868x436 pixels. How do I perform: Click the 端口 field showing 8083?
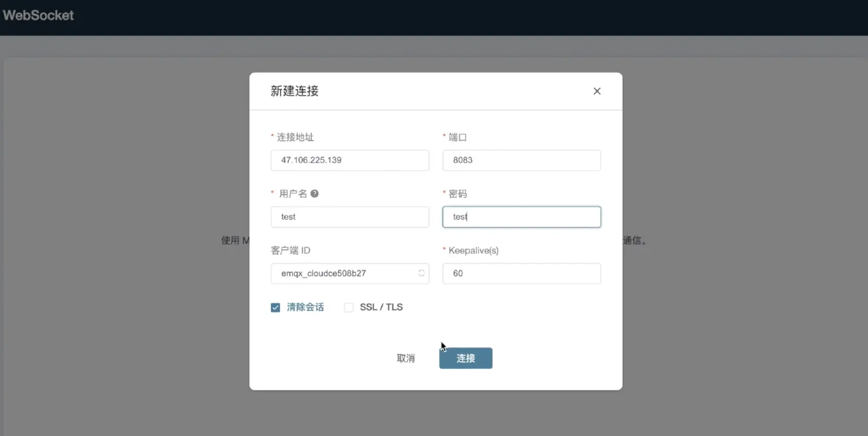(x=520, y=160)
